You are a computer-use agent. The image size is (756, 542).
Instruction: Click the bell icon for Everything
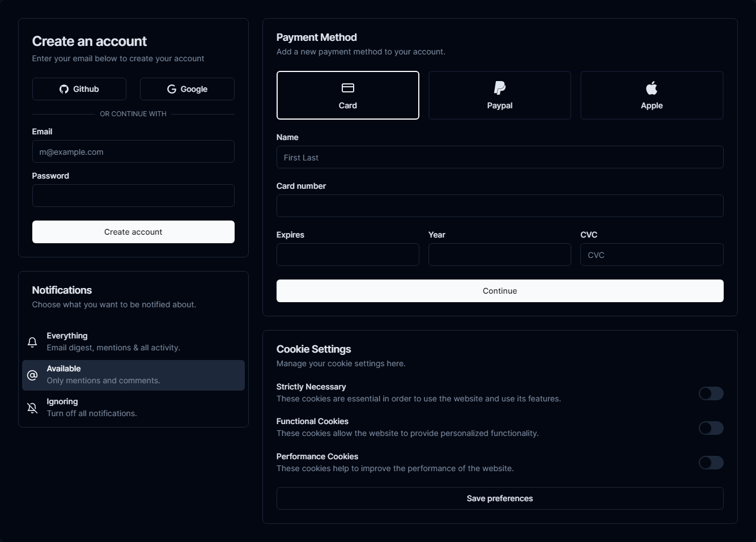point(32,342)
